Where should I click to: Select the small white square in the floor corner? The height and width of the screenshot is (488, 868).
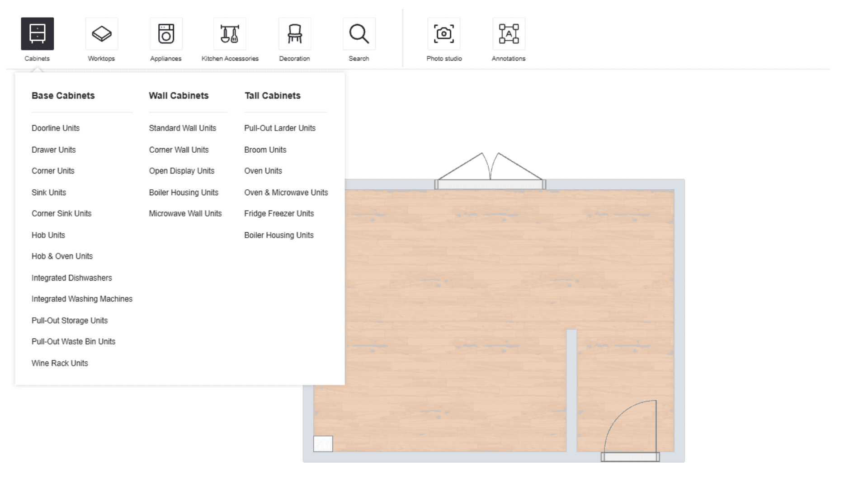click(323, 444)
